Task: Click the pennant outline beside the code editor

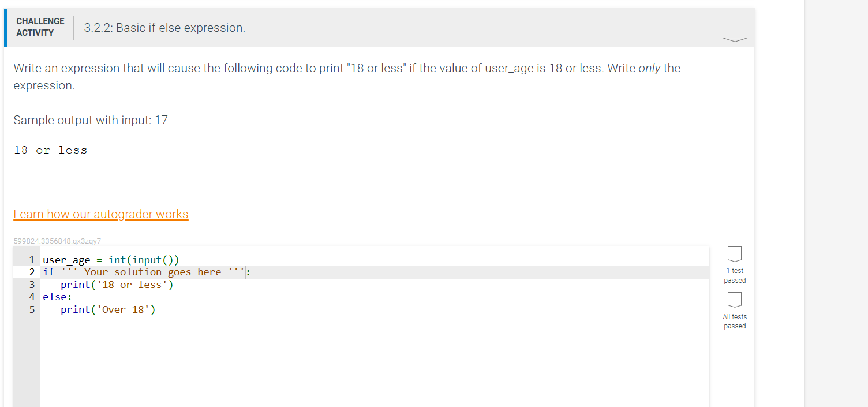Action: [x=734, y=253]
